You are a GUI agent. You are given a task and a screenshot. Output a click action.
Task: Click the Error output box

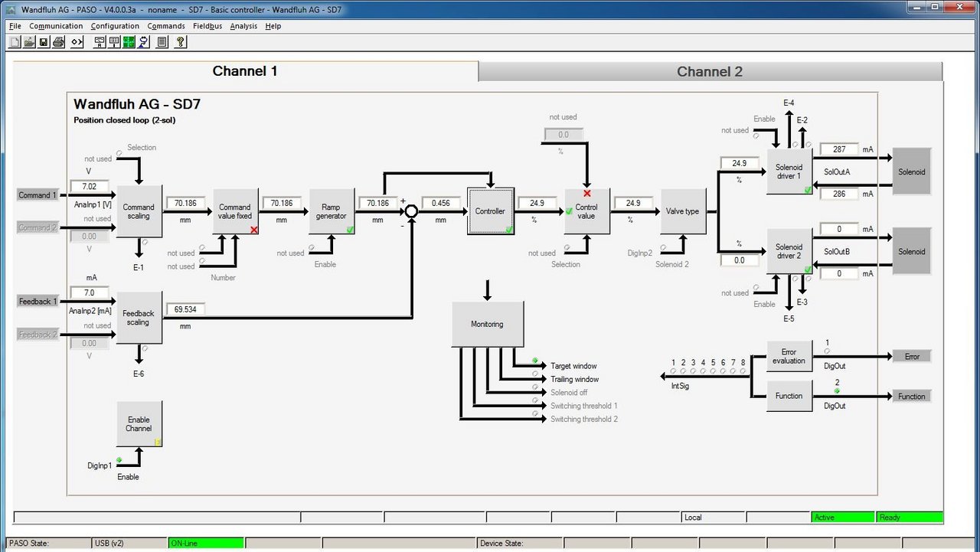click(x=912, y=357)
